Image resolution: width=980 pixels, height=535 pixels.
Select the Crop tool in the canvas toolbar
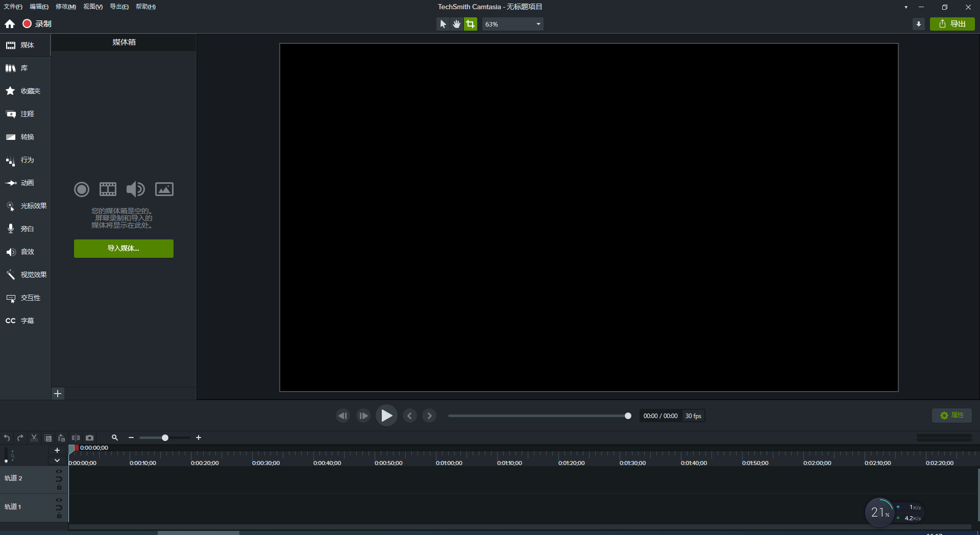(x=470, y=23)
